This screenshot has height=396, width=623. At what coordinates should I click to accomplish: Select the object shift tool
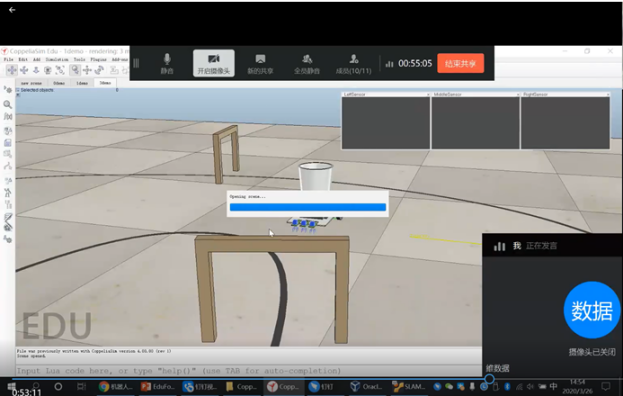point(87,70)
